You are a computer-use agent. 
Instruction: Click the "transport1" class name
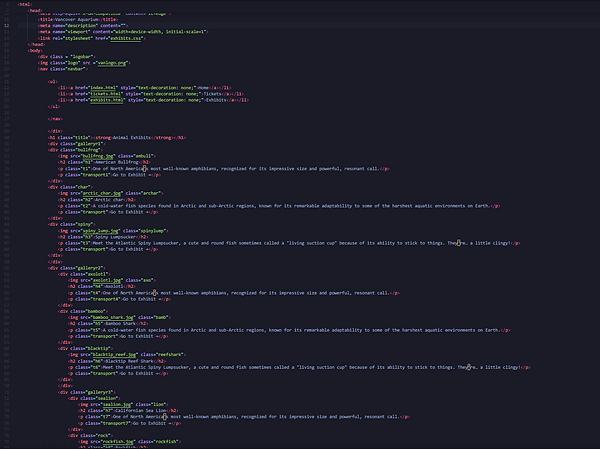point(94,175)
